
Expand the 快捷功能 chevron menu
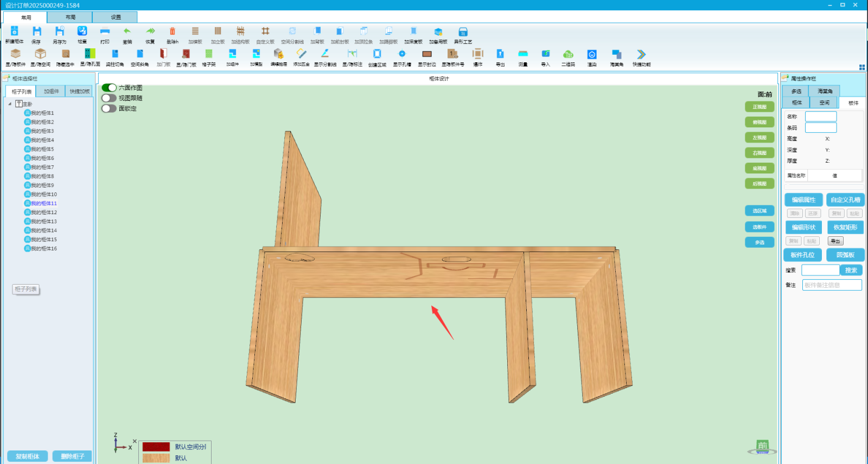point(641,54)
